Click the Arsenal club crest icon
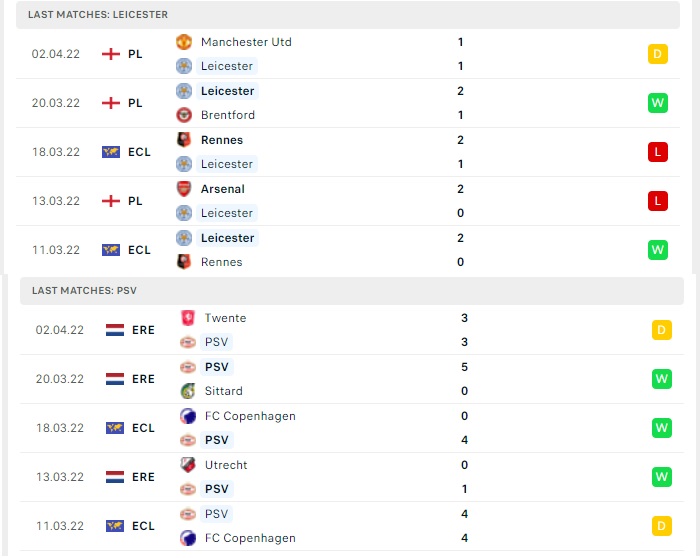The width and height of the screenshot is (700, 558). (x=183, y=189)
